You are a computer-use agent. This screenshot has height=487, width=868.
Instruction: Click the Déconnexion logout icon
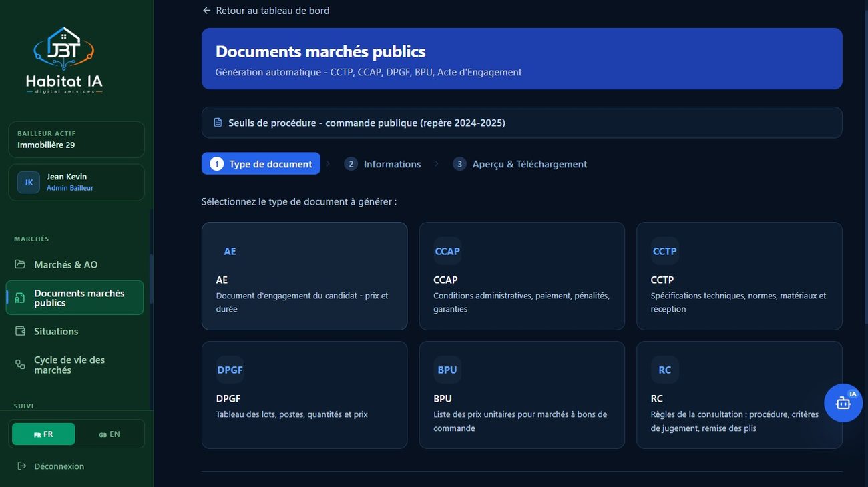[x=22, y=466]
